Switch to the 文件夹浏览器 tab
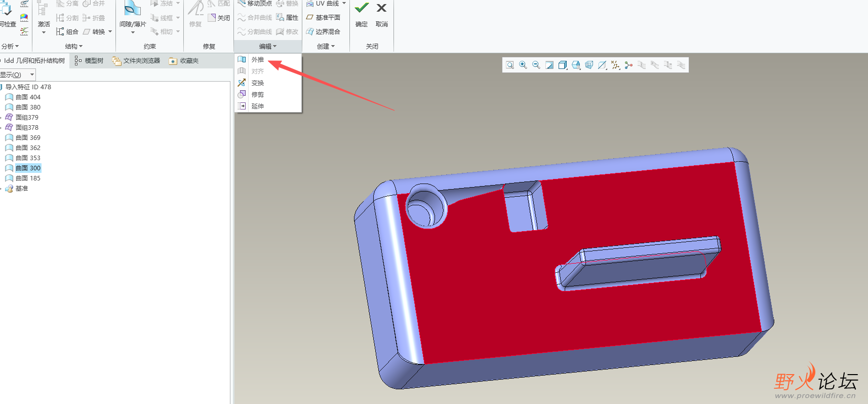The height and width of the screenshot is (404, 868). point(136,61)
